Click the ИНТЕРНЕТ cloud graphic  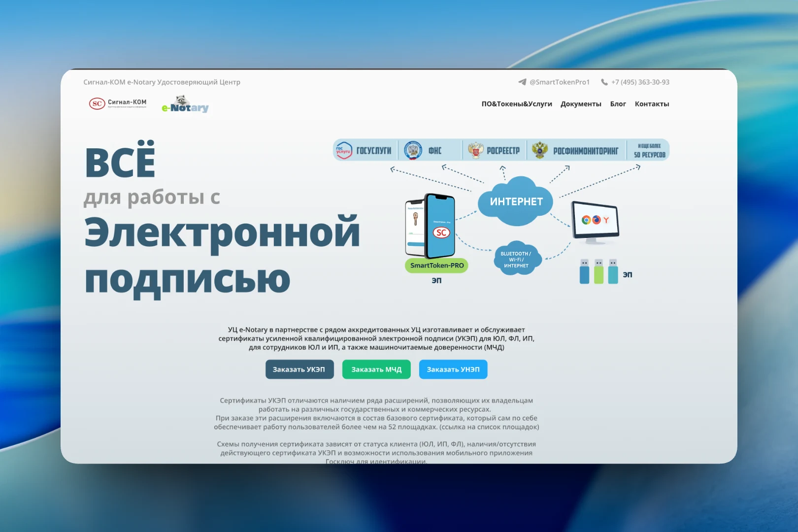point(516,201)
